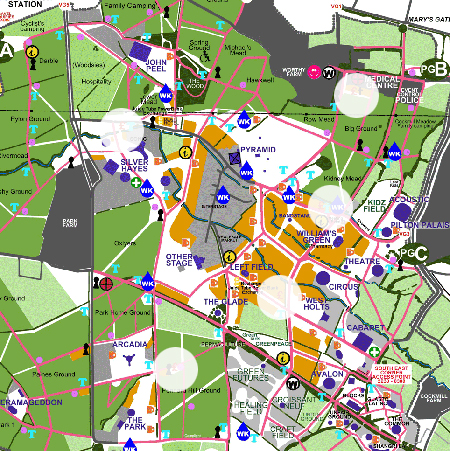Click the Other Stage label
The width and height of the screenshot is (450, 451).
tap(179, 260)
